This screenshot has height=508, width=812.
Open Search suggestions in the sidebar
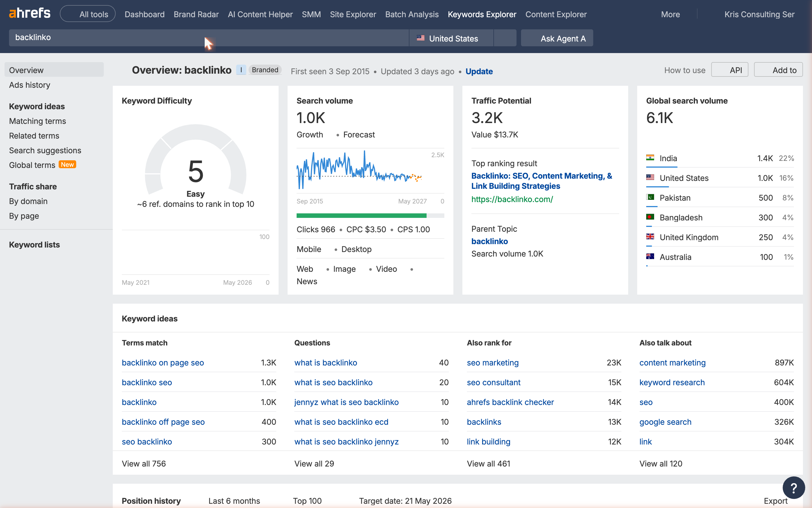point(45,150)
